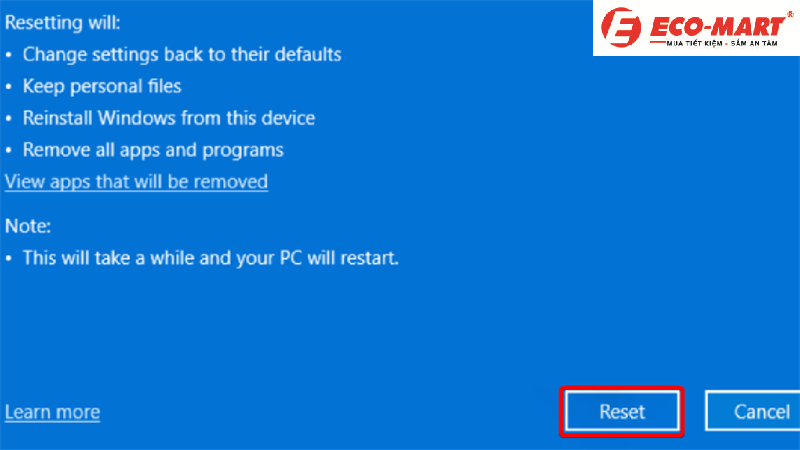Click Reinstall Windows from this device text

(x=169, y=118)
